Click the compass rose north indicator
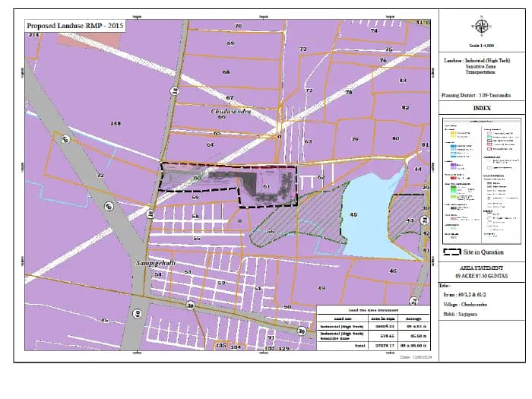The image size is (532, 399). pos(481,27)
